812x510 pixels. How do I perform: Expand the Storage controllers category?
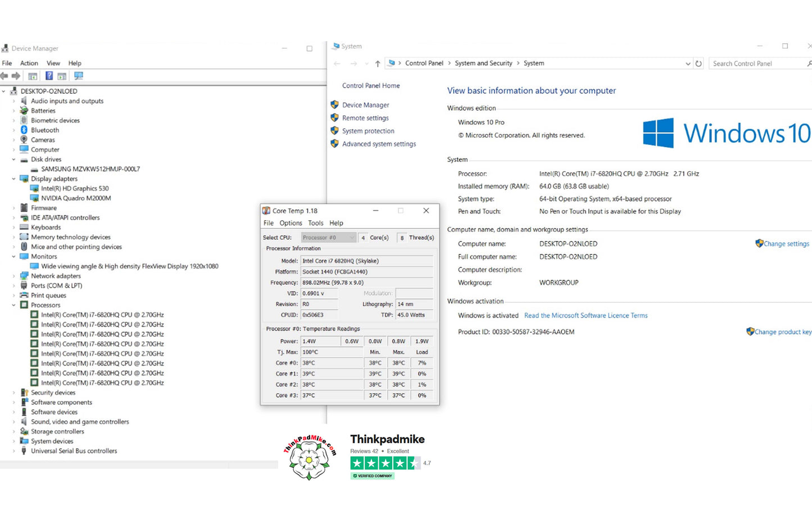coord(13,432)
